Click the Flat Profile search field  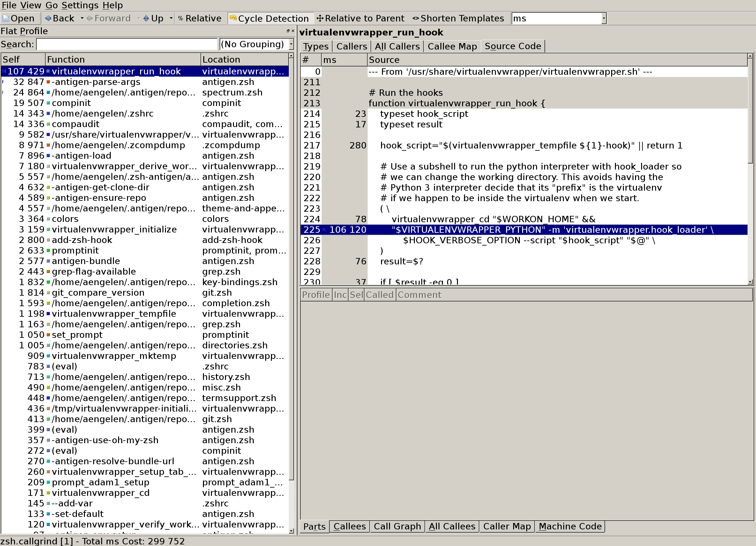click(127, 44)
